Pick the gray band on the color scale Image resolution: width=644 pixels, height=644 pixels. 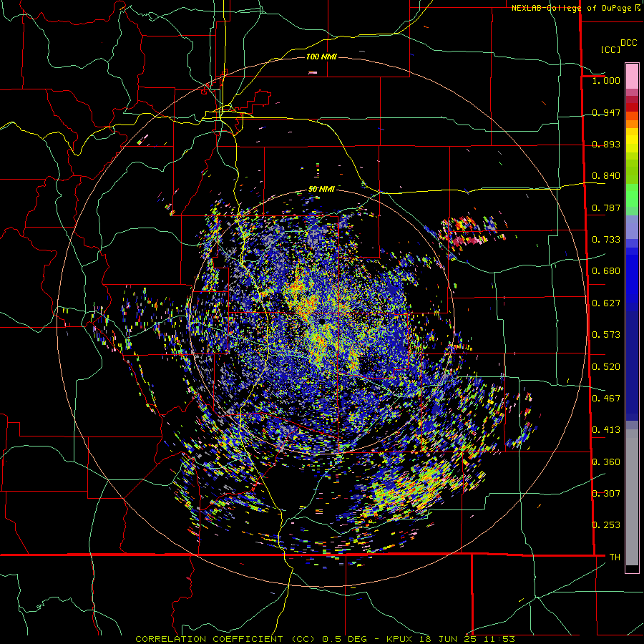632,497
